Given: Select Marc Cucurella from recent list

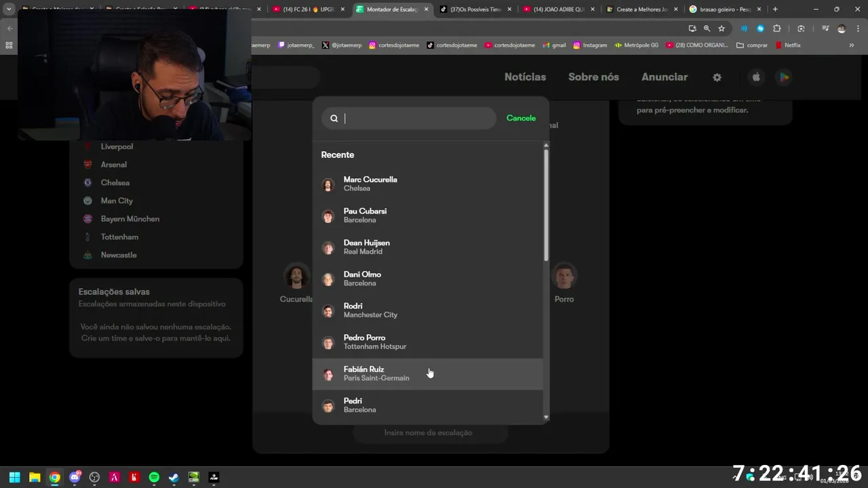Looking at the screenshot, I should 428,184.
